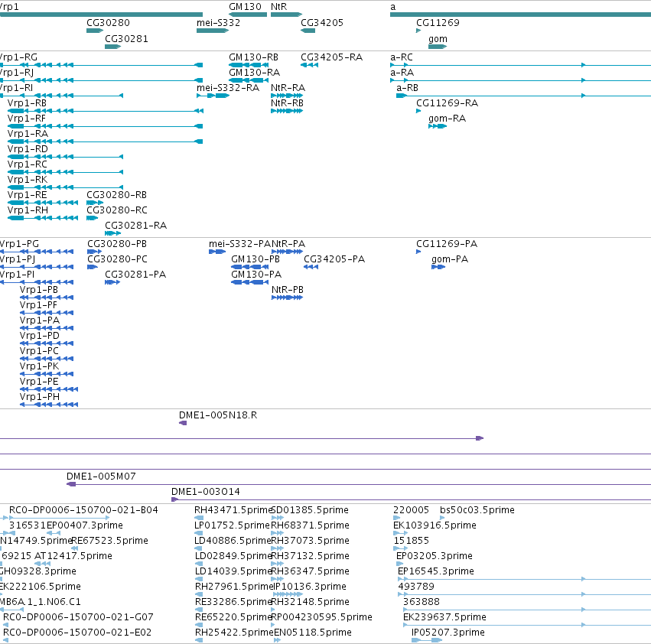The width and height of the screenshot is (651, 644).
Task: Click the CG30281 gene label
Action: pyautogui.click(x=127, y=39)
